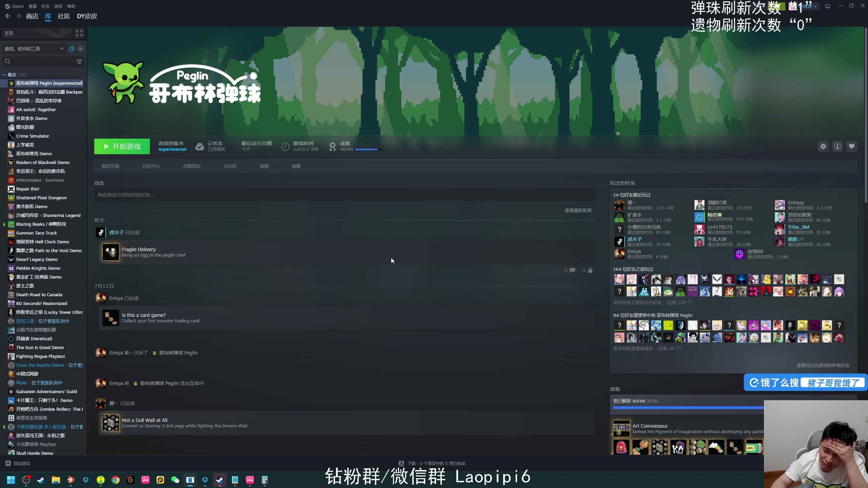Screen dimensions: 868x488
Task: Open the 指南 link
Action: 264,166
